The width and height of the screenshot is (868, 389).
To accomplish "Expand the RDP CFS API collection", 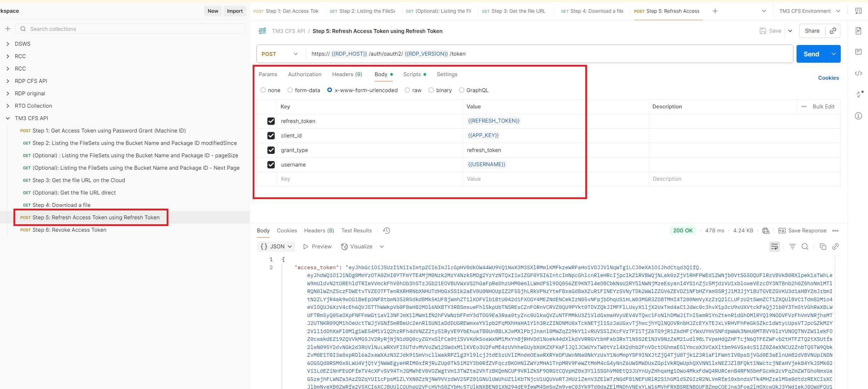I will [x=8, y=81].
